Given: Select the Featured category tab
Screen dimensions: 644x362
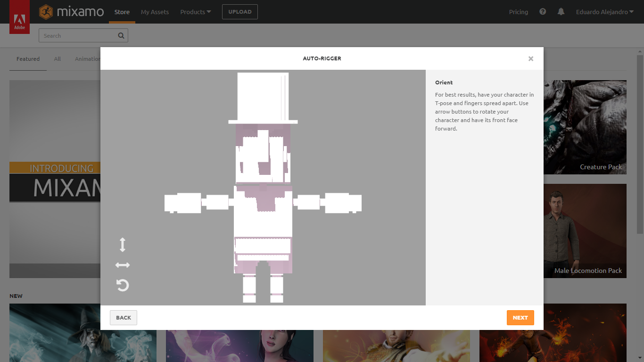Looking at the screenshot, I should (28, 59).
